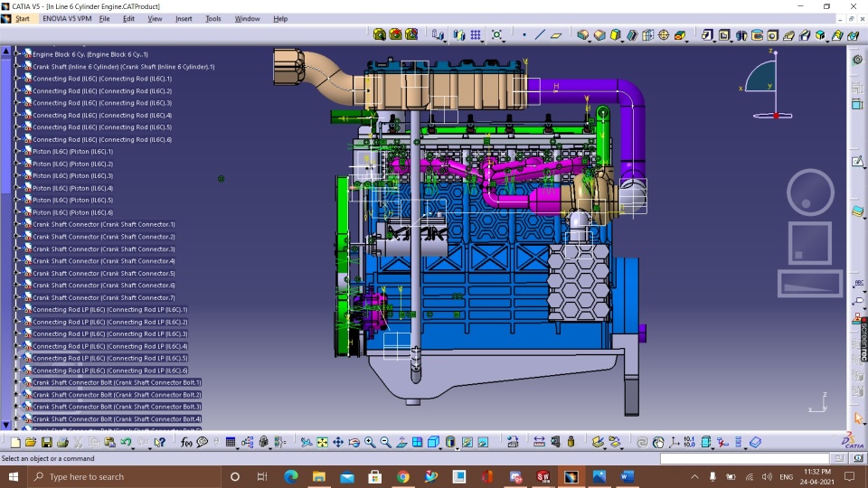Click the New document icon

click(15, 443)
